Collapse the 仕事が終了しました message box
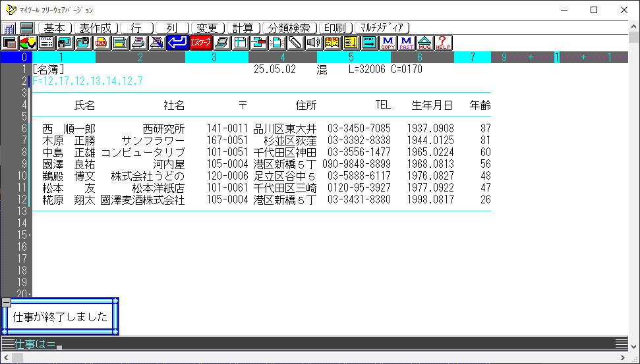The height and width of the screenshot is (364, 640). (6, 302)
